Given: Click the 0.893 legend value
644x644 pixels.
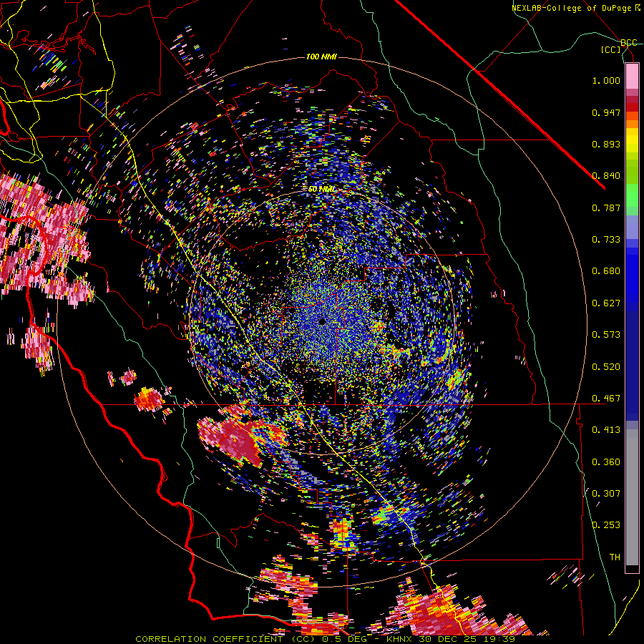Looking at the screenshot, I should (606, 144).
